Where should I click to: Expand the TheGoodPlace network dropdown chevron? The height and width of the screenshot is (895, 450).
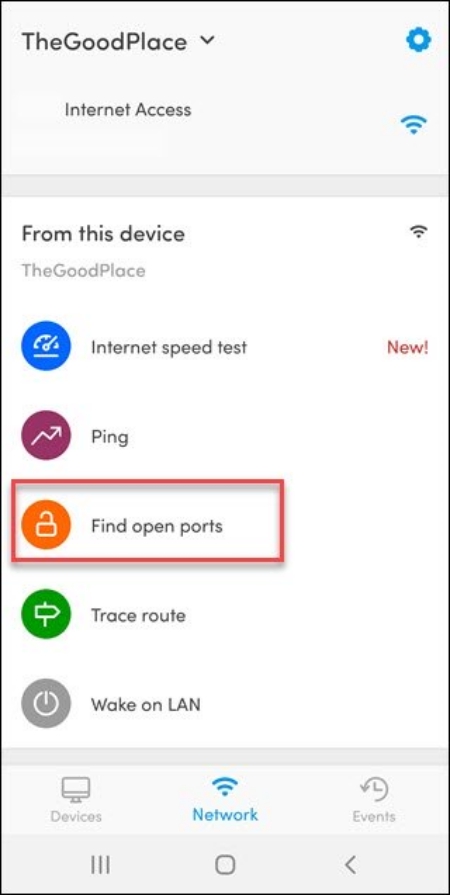tap(207, 41)
